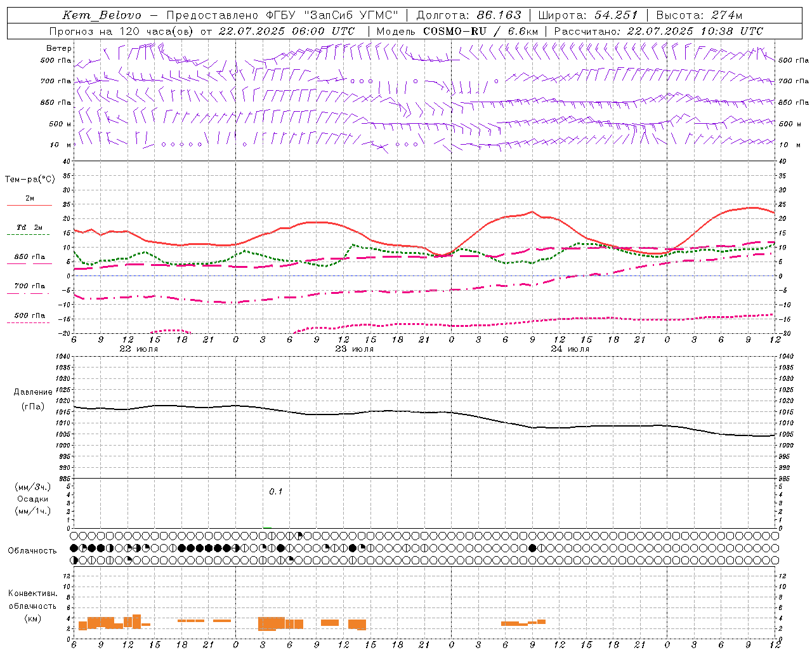Click the (км) convective cloud unit label
Screen dimensions: 812x650
[32, 618]
